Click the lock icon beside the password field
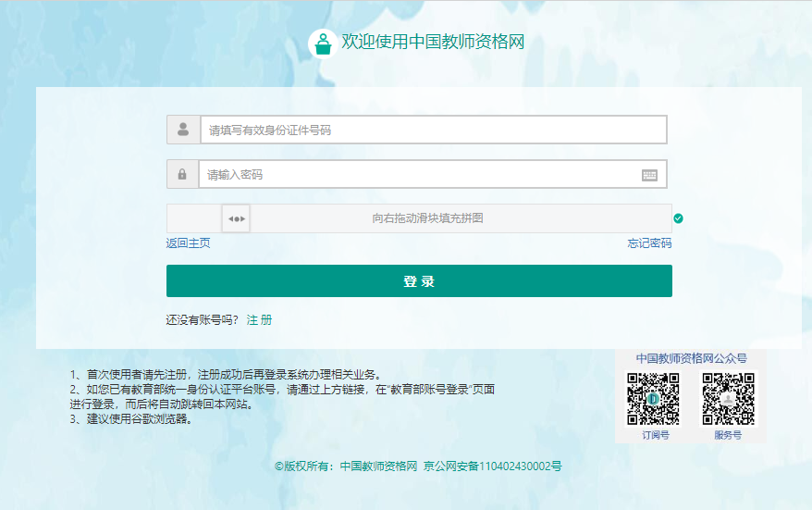 (x=182, y=174)
